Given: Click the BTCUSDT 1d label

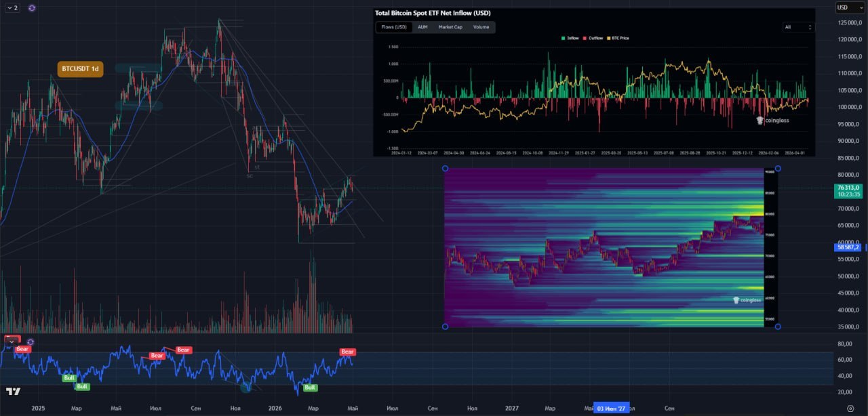Looking at the screenshot, I should (x=80, y=68).
